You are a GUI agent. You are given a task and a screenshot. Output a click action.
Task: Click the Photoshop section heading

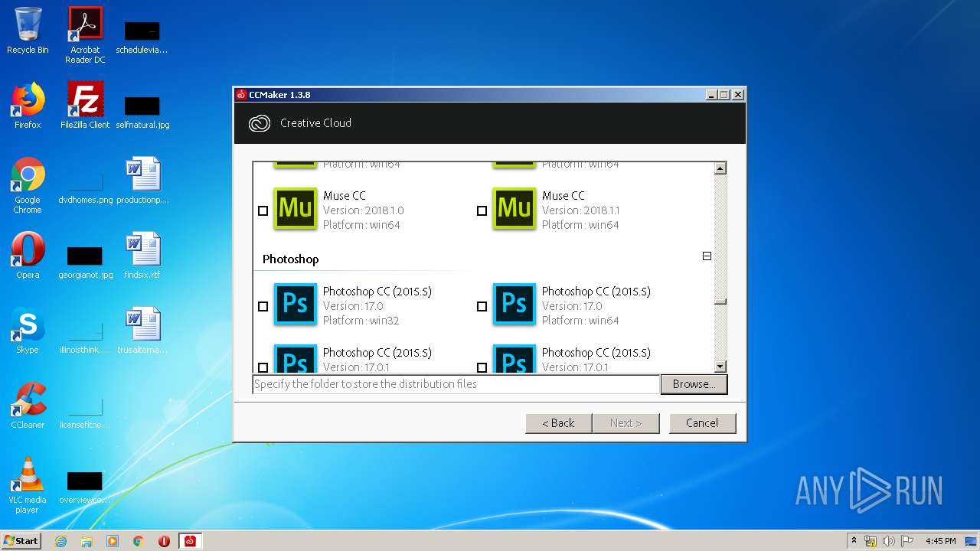(290, 259)
